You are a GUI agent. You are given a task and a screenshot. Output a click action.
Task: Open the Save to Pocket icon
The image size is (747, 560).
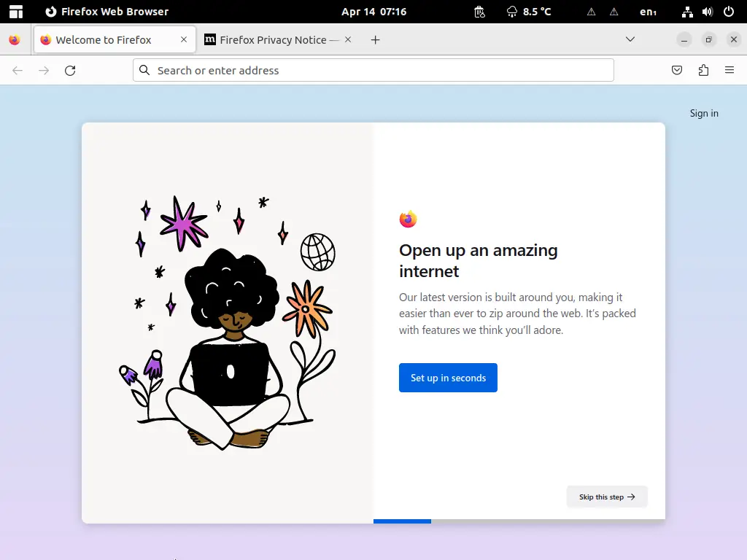677,71
